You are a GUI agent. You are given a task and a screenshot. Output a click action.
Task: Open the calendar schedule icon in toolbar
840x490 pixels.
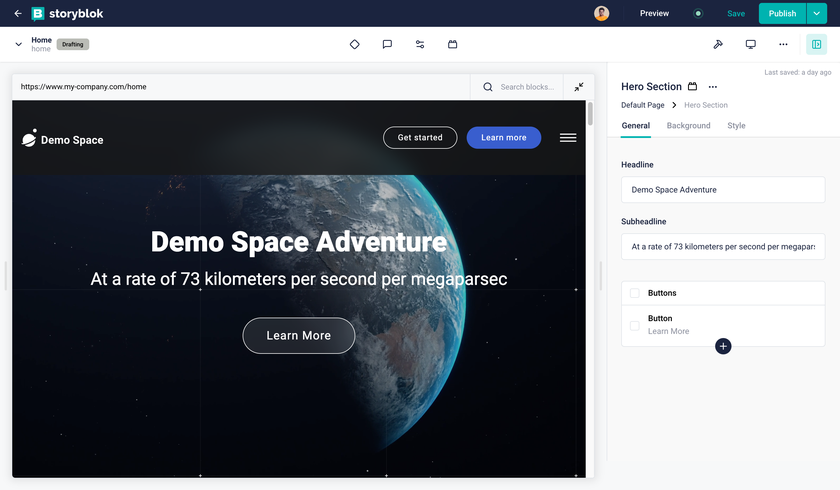(452, 44)
